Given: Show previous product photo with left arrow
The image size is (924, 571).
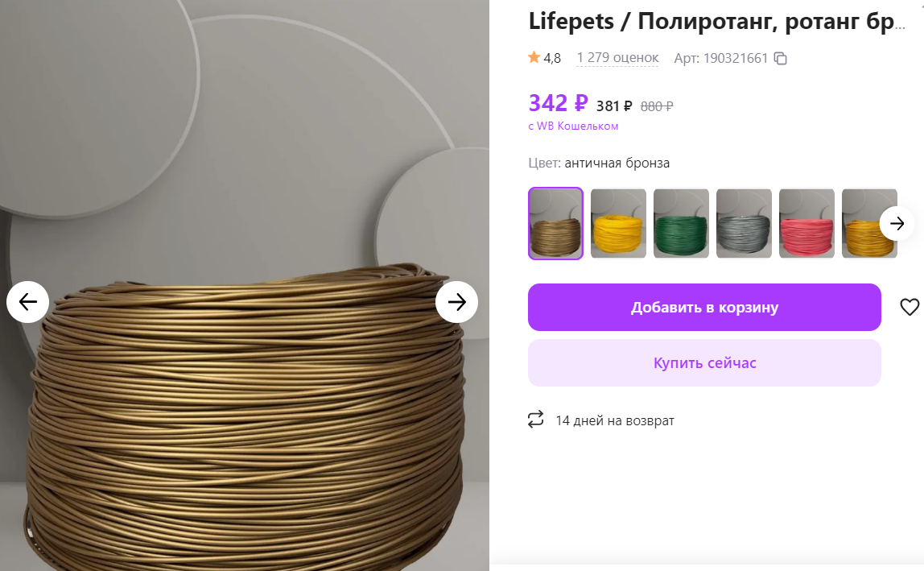Looking at the screenshot, I should coord(27,302).
